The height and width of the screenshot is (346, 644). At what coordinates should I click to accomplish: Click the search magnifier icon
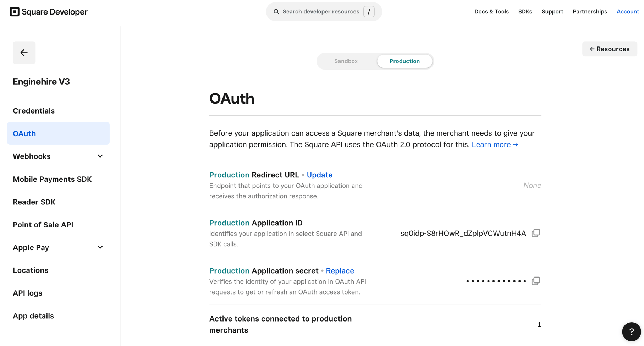[x=276, y=12]
